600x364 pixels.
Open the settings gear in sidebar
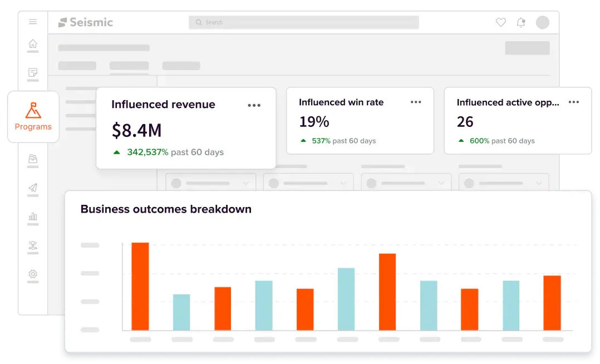point(33,274)
